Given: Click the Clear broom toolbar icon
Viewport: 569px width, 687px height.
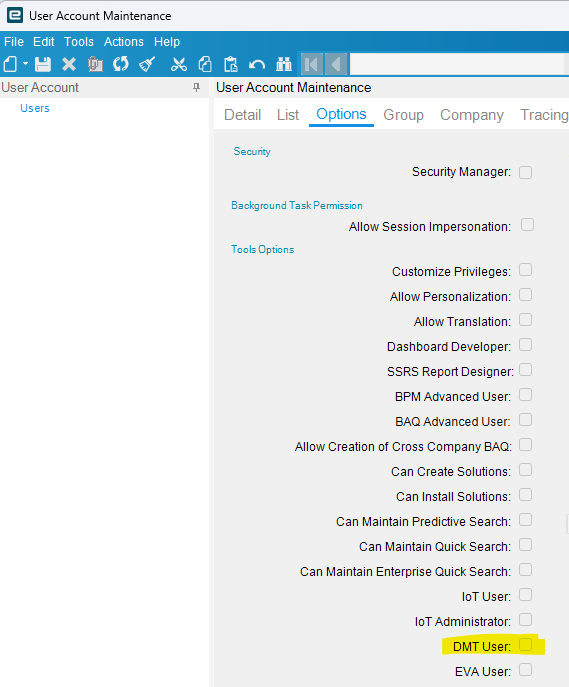Looking at the screenshot, I should point(147,64).
